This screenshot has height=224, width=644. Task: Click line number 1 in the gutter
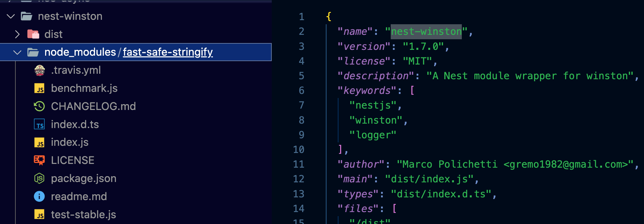click(x=301, y=17)
